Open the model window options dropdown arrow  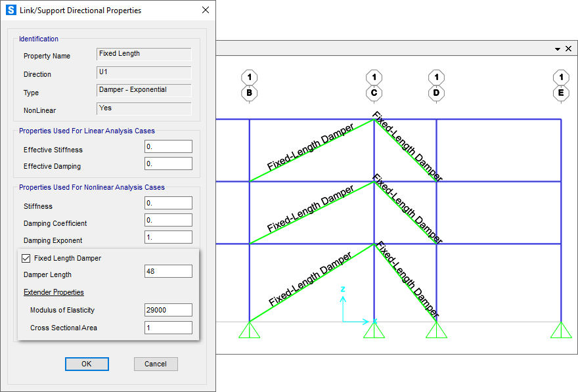coord(557,49)
